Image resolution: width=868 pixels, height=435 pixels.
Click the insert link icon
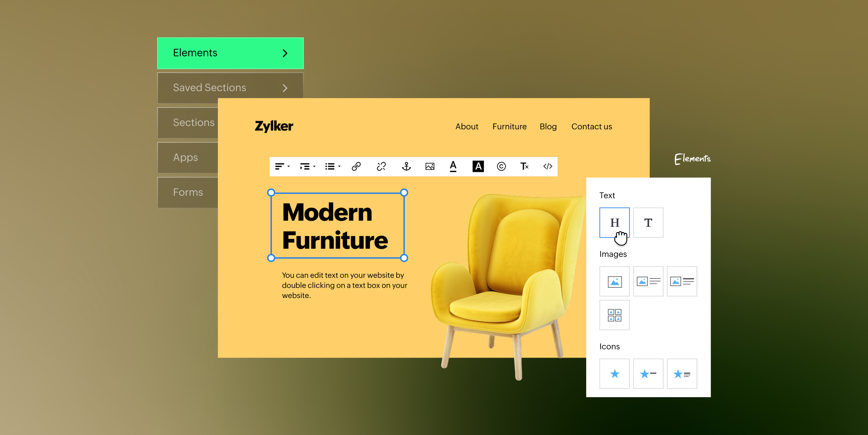356,166
